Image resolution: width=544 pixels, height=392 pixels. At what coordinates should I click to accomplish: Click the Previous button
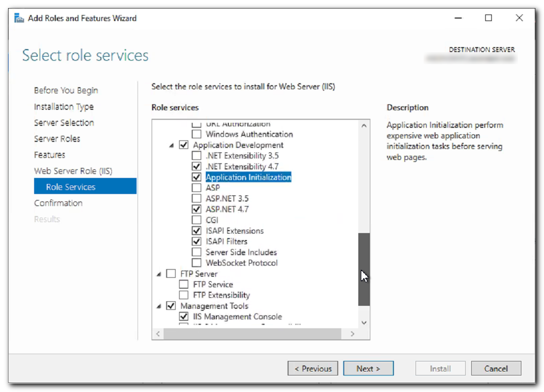(x=313, y=368)
